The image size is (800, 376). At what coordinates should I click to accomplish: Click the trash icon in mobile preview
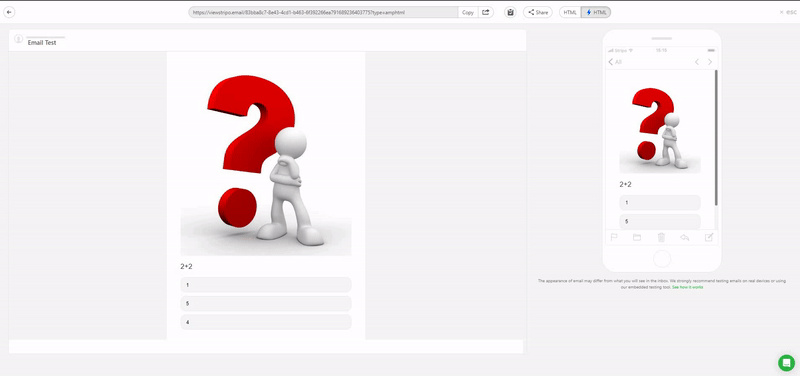click(x=661, y=237)
